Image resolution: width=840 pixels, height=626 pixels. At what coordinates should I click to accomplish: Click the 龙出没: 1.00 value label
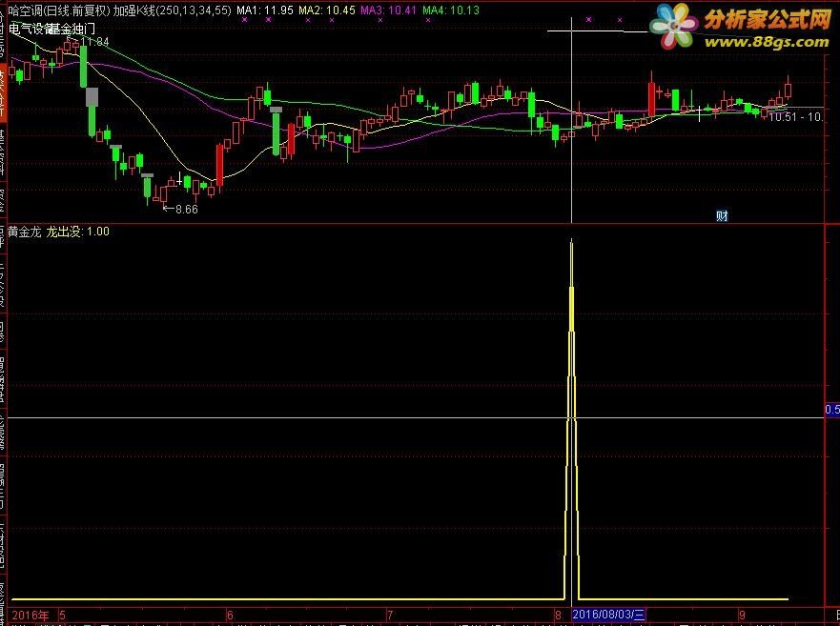(77, 232)
